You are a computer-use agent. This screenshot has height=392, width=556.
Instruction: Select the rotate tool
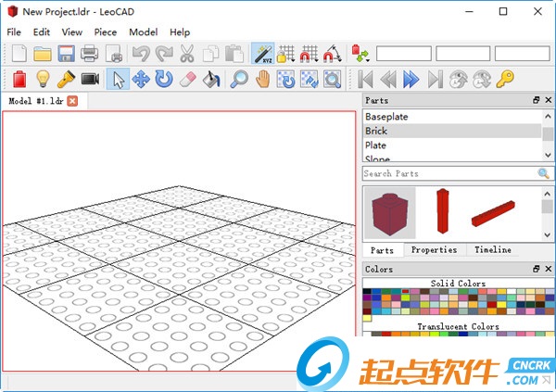click(164, 79)
